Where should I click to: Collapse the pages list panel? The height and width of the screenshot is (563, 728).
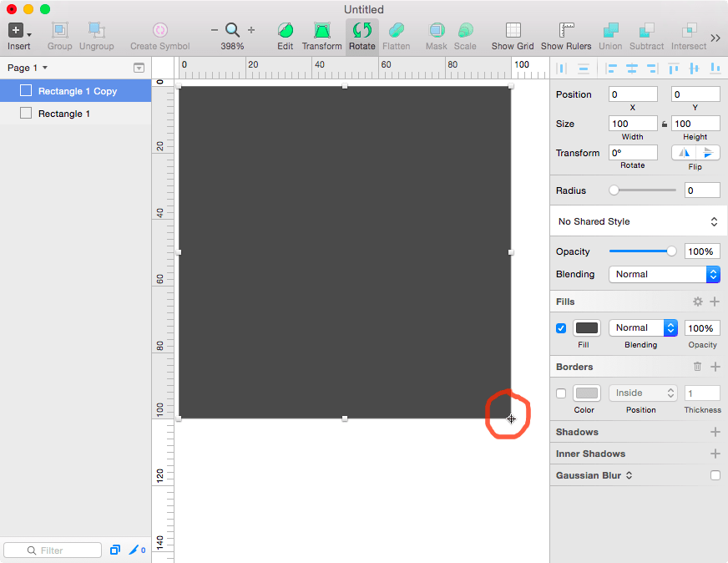click(x=139, y=68)
